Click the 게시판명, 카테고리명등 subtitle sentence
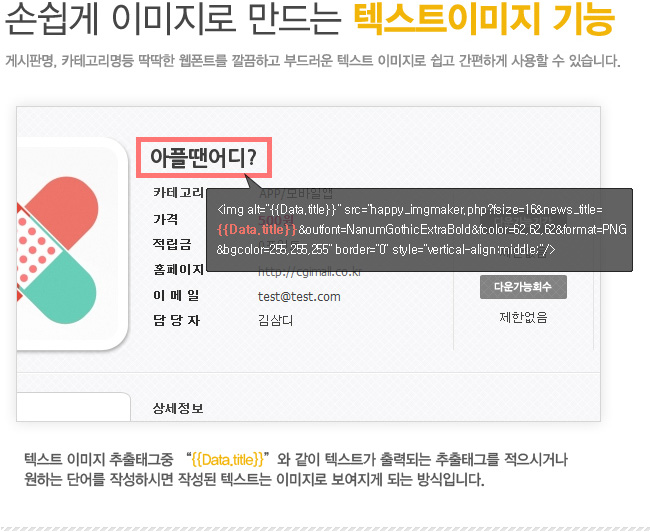Image resolution: width=650 pixels, height=532 pixels. [x=313, y=61]
